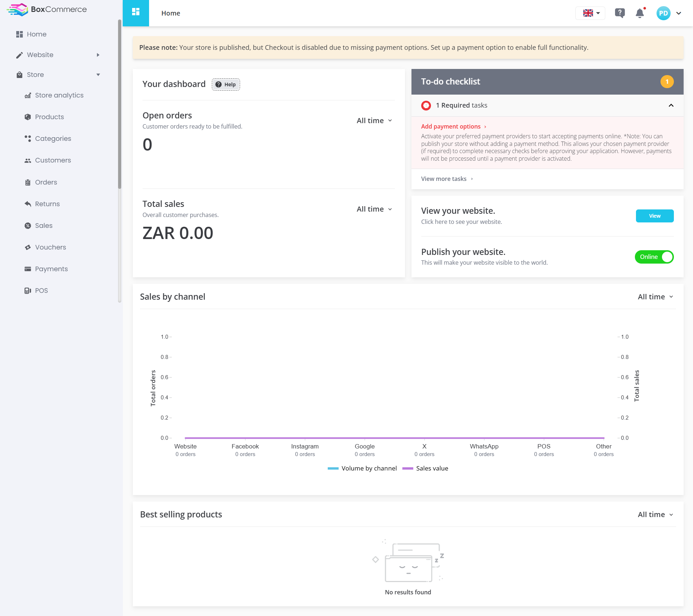Screen dimensions: 693x616
Task: Open the Returns page
Action: click(x=47, y=204)
